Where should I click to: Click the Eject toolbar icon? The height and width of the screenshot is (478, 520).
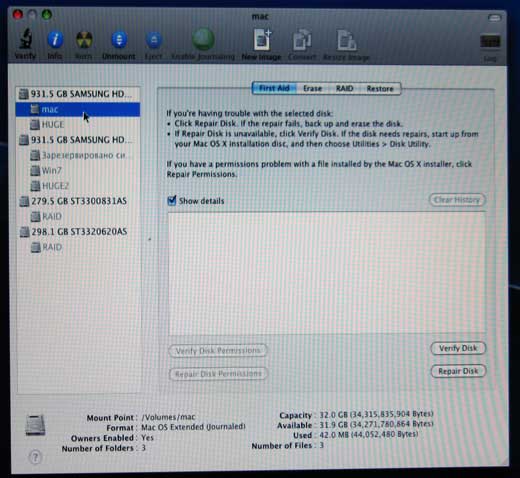point(154,40)
